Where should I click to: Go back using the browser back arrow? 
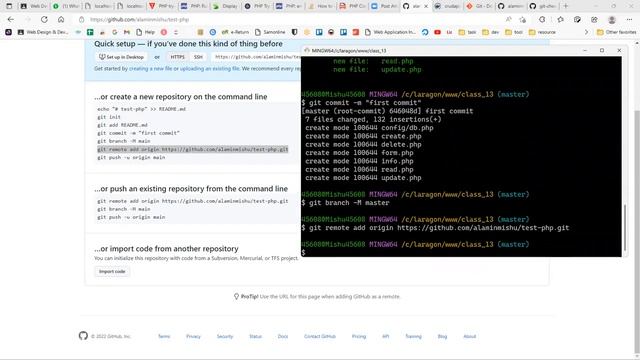point(11,20)
